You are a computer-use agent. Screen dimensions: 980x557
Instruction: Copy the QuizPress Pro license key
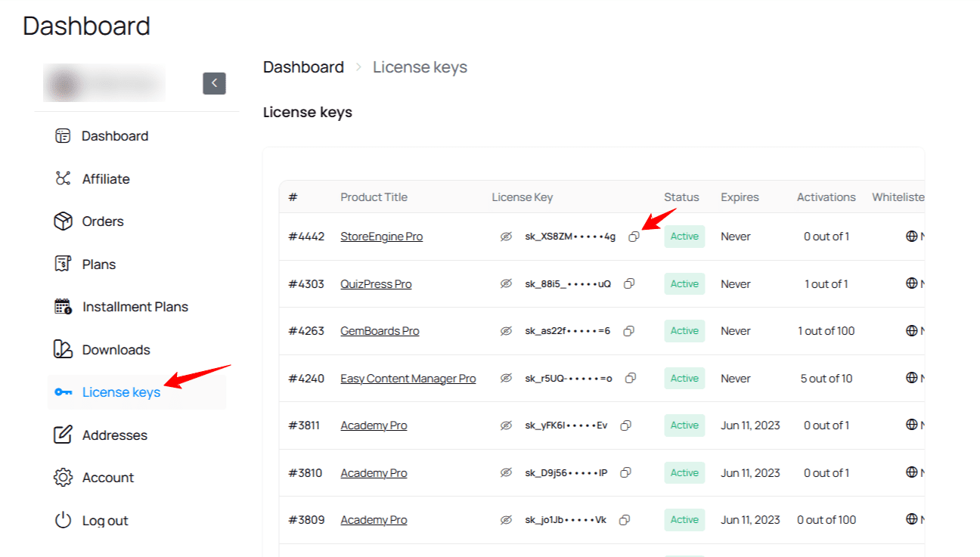[628, 284]
